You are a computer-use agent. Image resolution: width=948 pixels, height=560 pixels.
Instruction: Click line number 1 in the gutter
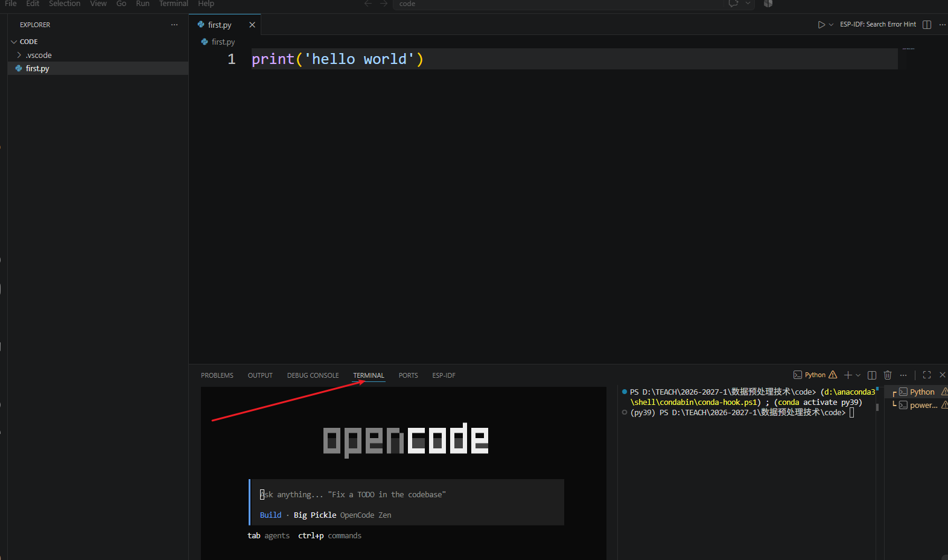click(232, 59)
